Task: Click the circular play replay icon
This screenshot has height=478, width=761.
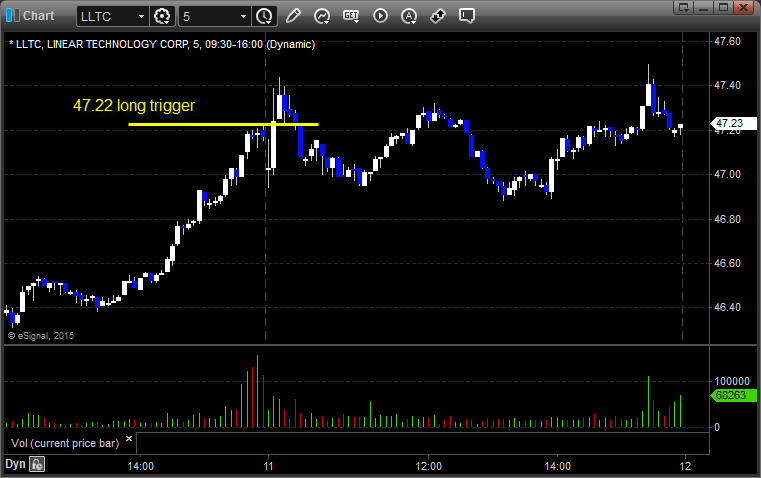Action: [x=380, y=16]
